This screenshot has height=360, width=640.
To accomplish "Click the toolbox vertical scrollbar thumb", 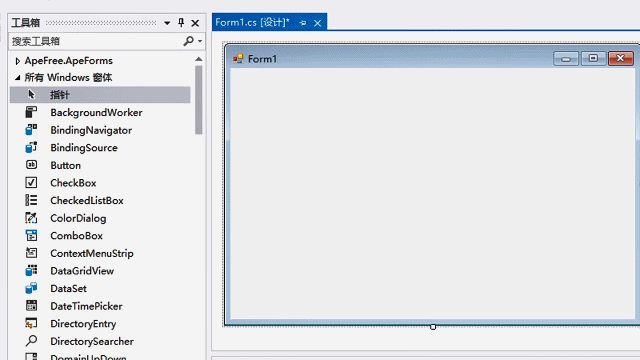I will click(x=199, y=100).
